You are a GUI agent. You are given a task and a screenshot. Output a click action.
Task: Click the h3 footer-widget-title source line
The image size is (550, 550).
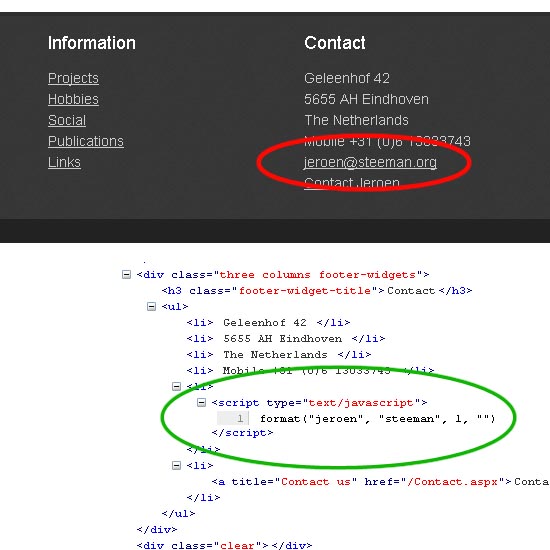tap(317, 291)
